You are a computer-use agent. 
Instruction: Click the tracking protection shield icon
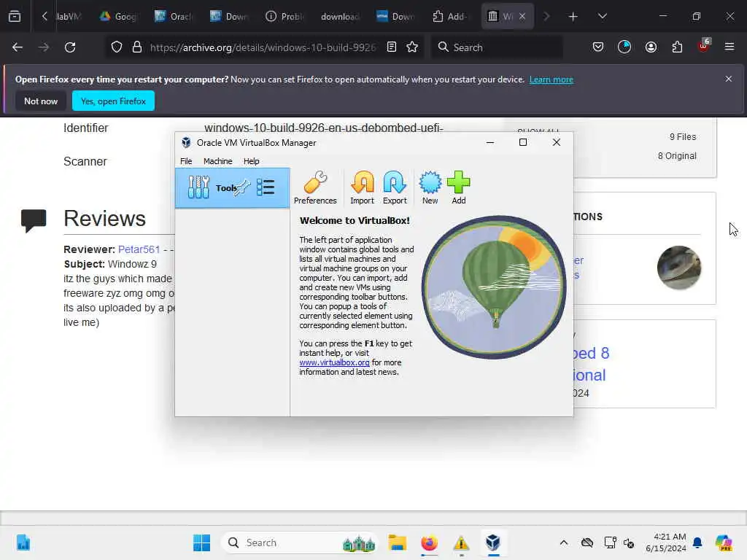[117, 47]
